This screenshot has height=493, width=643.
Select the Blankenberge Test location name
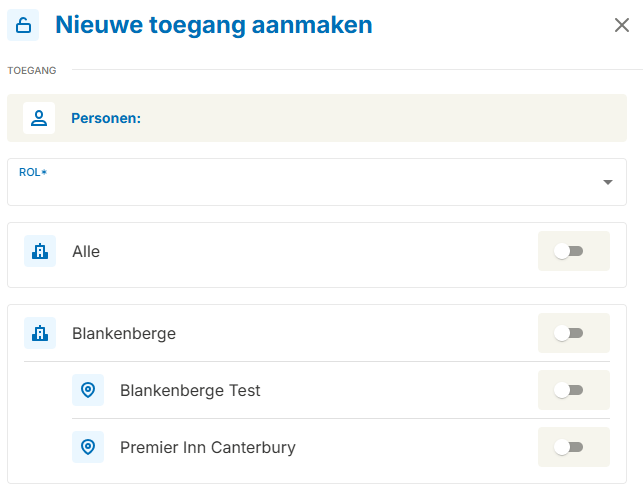pyautogui.click(x=190, y=390)
